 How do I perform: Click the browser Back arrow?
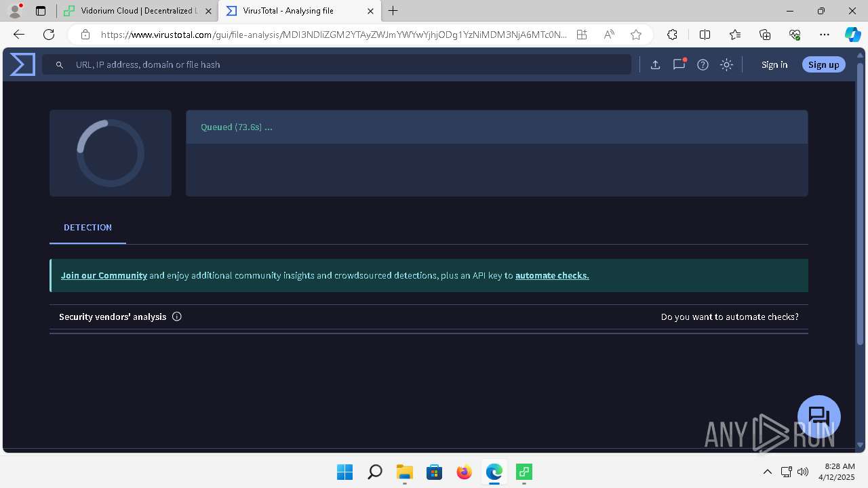pyautogui.click(x=19, y=35)
